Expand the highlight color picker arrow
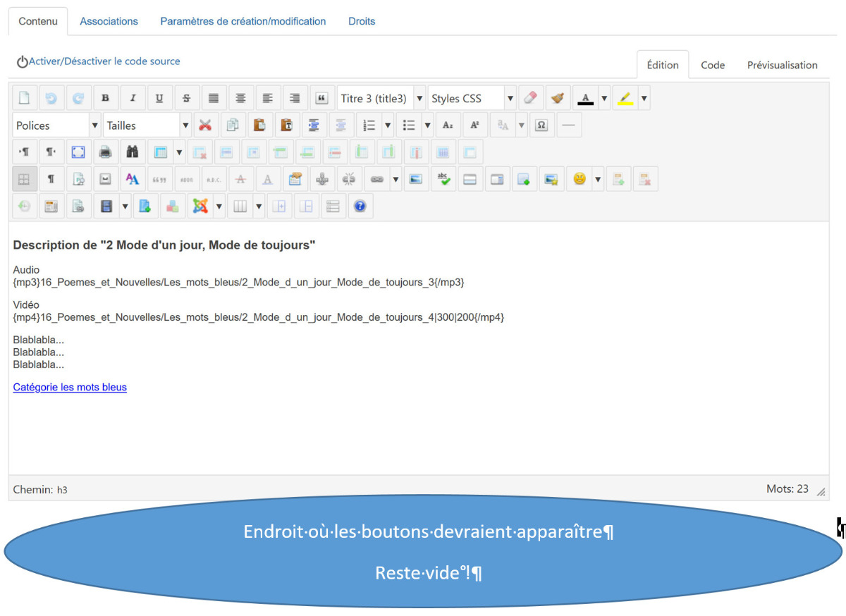Viewport: 846px width, 616px height. (644, 98)
